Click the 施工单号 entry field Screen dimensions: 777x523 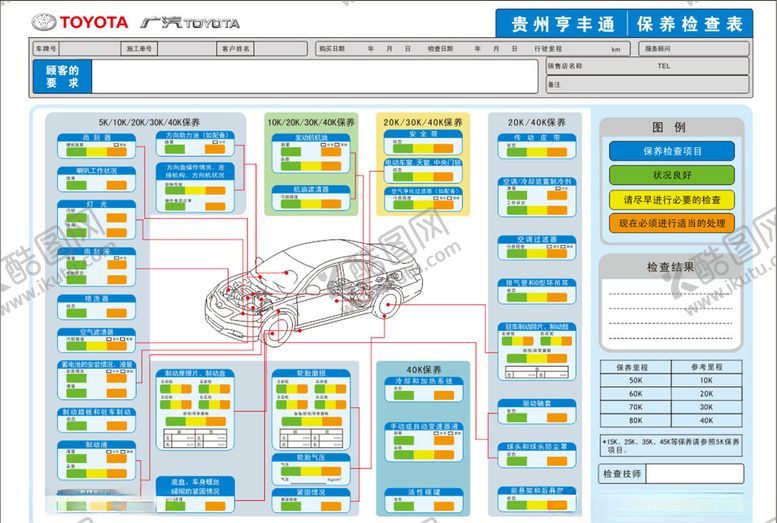point(186,49)
